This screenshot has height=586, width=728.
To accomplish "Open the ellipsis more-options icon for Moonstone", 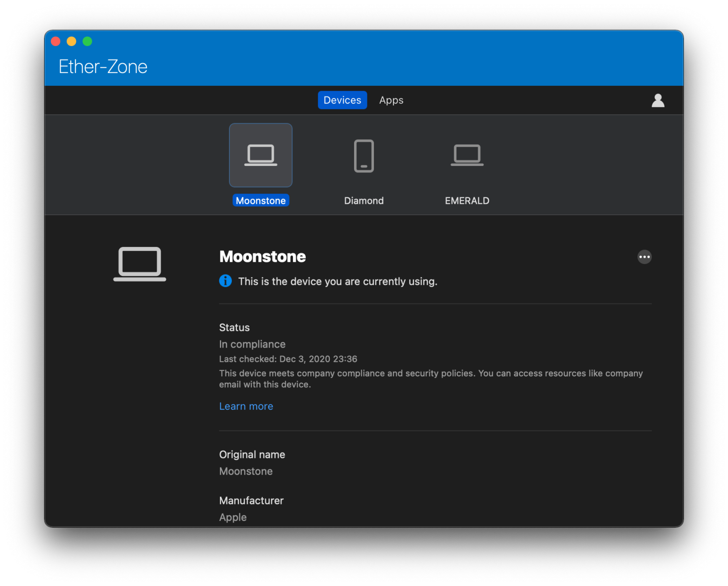I will pyautogui.click(x=645, y=256).
